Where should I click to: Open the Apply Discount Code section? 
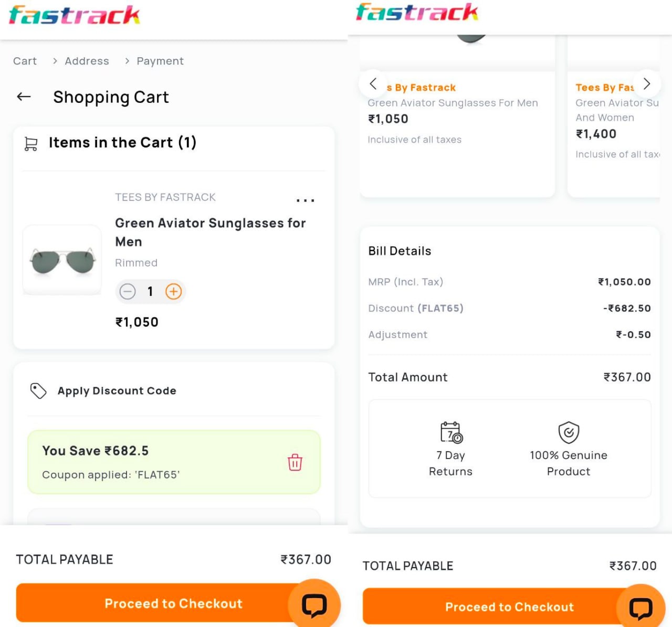pyautogui.click(x=117, y=390)
